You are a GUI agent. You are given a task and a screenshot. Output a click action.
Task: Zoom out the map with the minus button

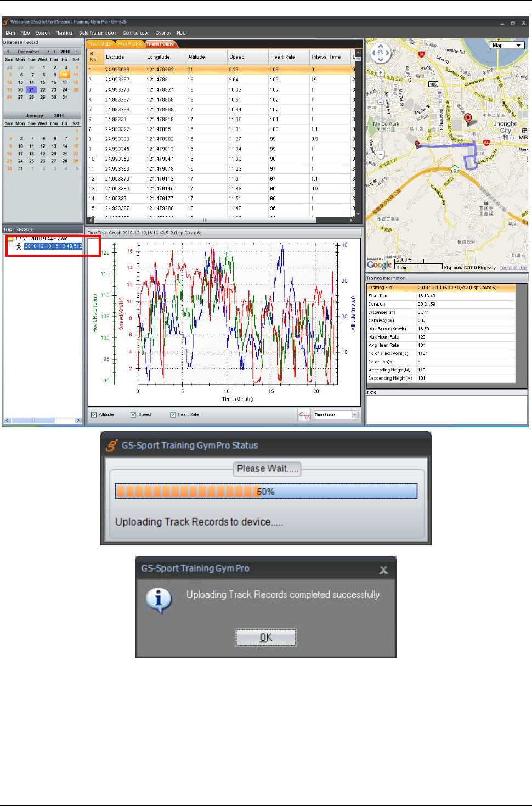pyautogui.click(x=381, y=155)
